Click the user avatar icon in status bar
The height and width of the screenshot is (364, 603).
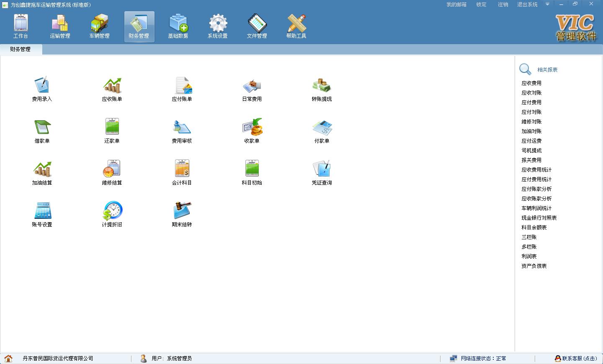(144, 358)
